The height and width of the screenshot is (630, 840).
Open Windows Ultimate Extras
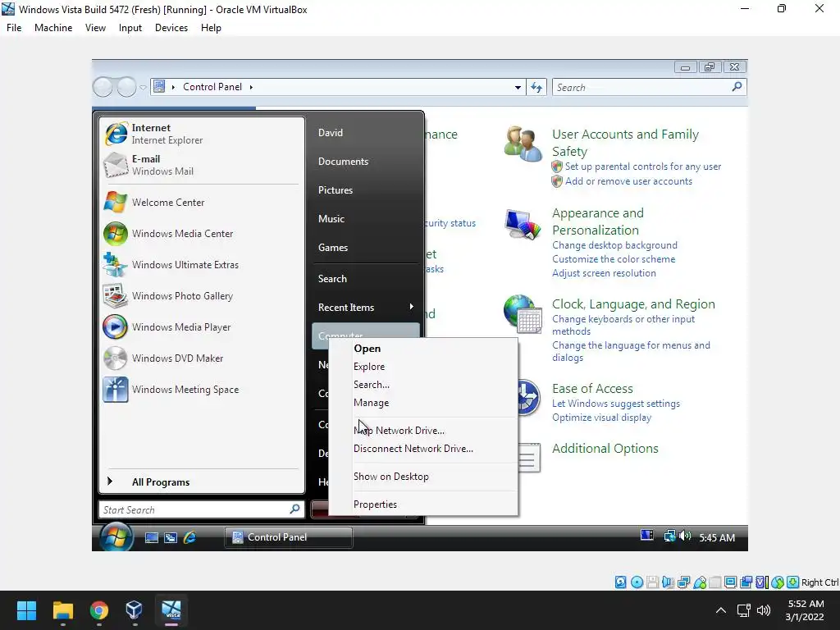[202, 265]
